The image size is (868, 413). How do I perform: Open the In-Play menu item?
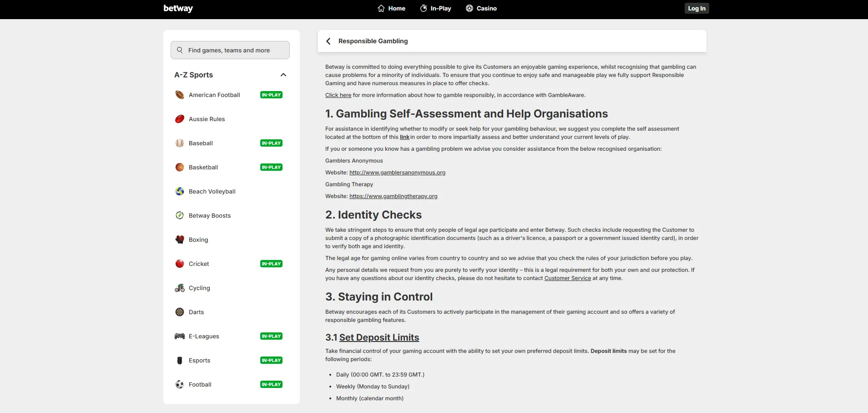[436, 8]
